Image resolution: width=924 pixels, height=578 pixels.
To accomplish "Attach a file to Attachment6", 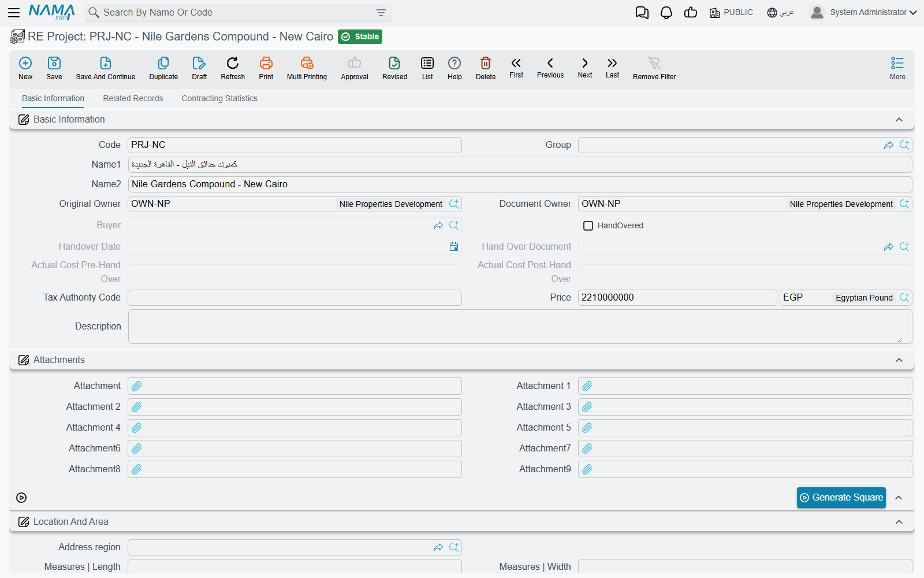I will tap(137, 449).
